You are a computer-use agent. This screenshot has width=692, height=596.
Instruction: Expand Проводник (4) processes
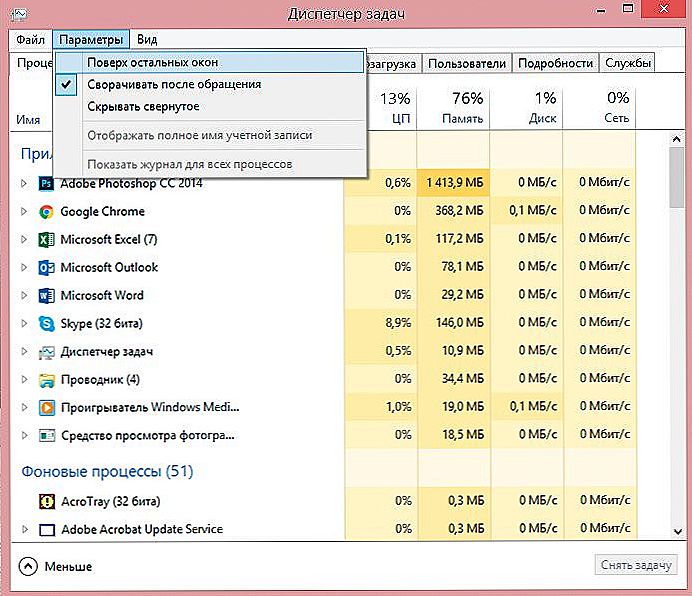tap(24, 380)
